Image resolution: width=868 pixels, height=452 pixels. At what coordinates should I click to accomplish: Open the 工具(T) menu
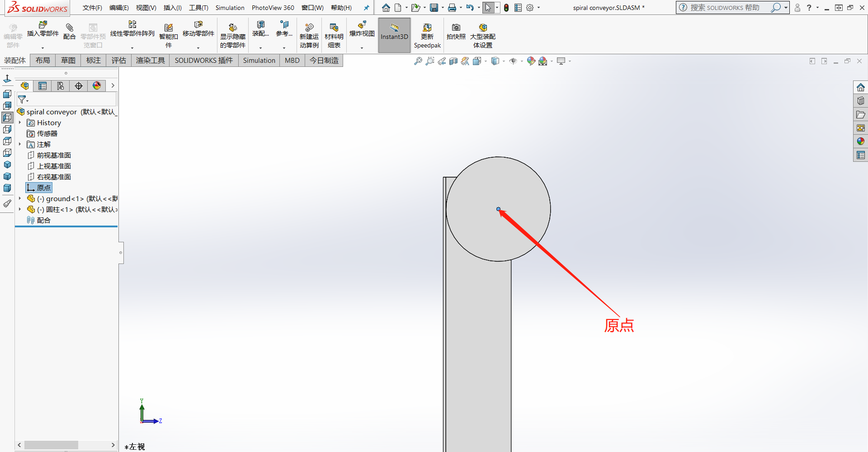(198, 8)
